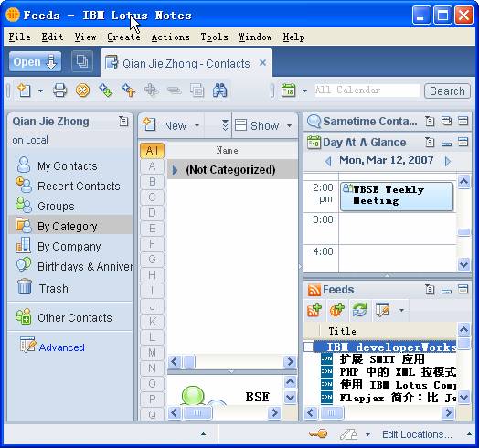Collapse the IBM developerWorks feed tree
This screenshot has width=479, height=448.
(309, 347)
